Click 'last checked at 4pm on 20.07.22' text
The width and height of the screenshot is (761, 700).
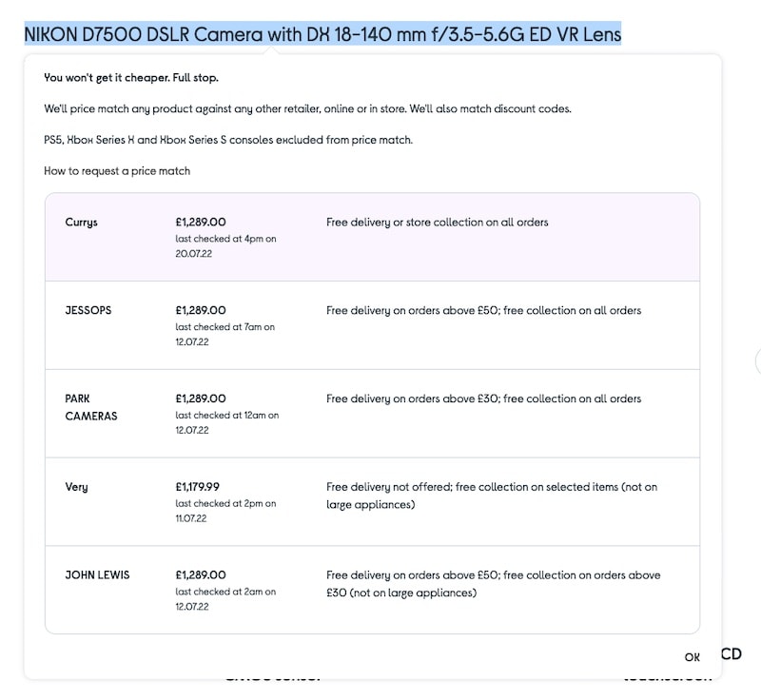[225, 246]
